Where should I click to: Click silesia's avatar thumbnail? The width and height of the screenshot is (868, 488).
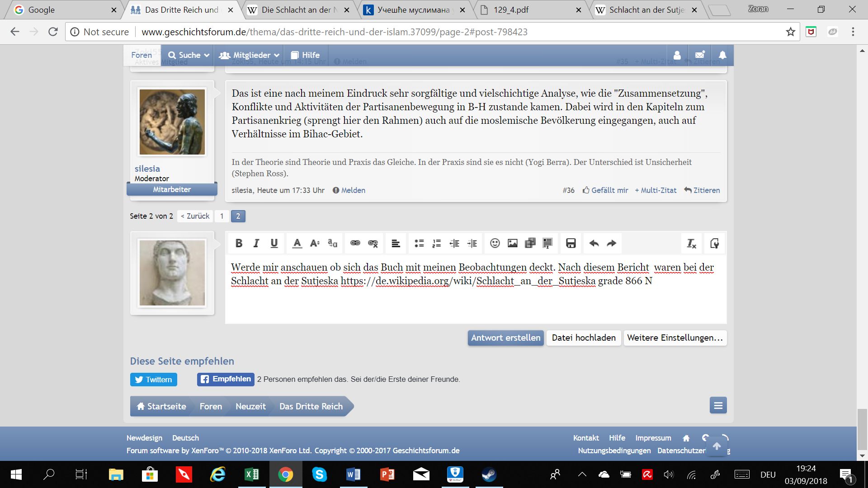click(x=172, y=122)
